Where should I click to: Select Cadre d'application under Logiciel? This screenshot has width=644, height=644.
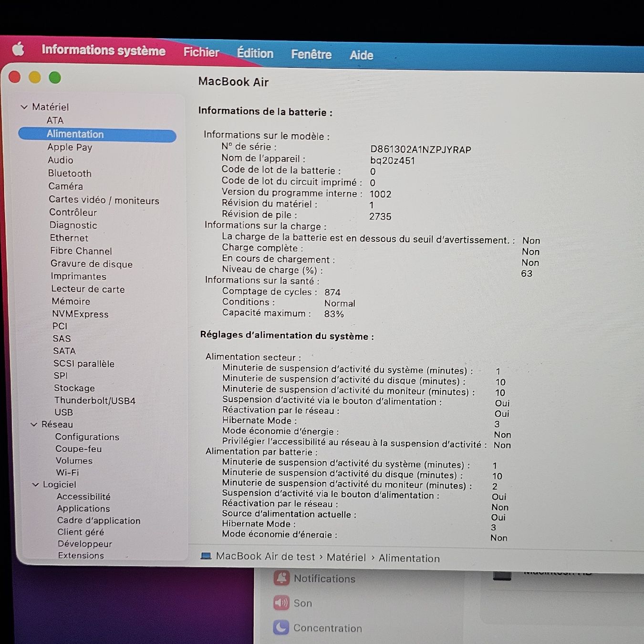(99, 520)
